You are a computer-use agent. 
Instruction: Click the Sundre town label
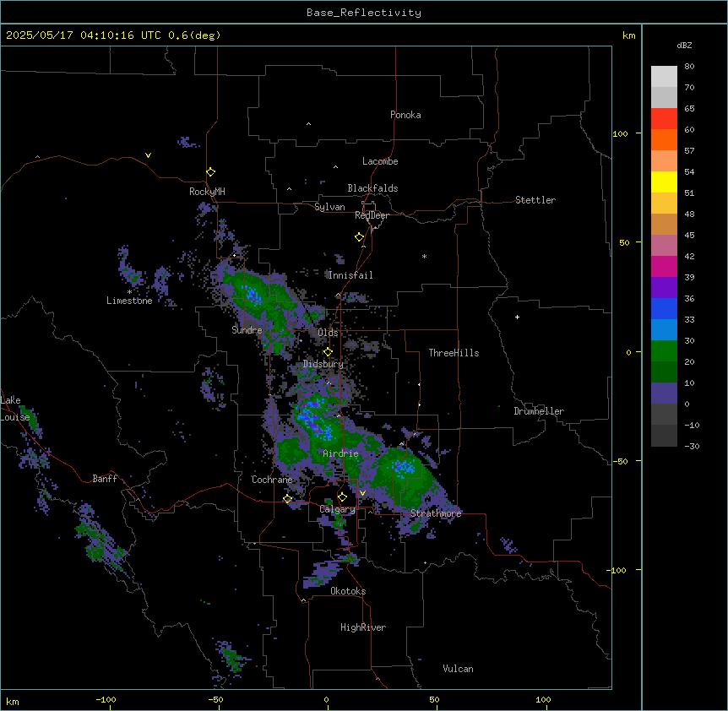pyautogui.click(x=247, y=330)
